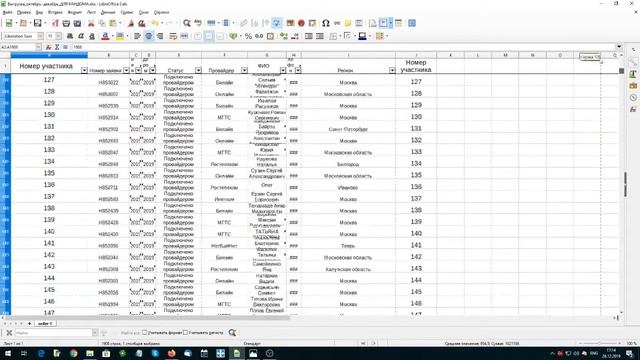This screenshot has width=640, height=360.
Task: Expand the Name Box dropdown arrow
Action: (38, 47)
